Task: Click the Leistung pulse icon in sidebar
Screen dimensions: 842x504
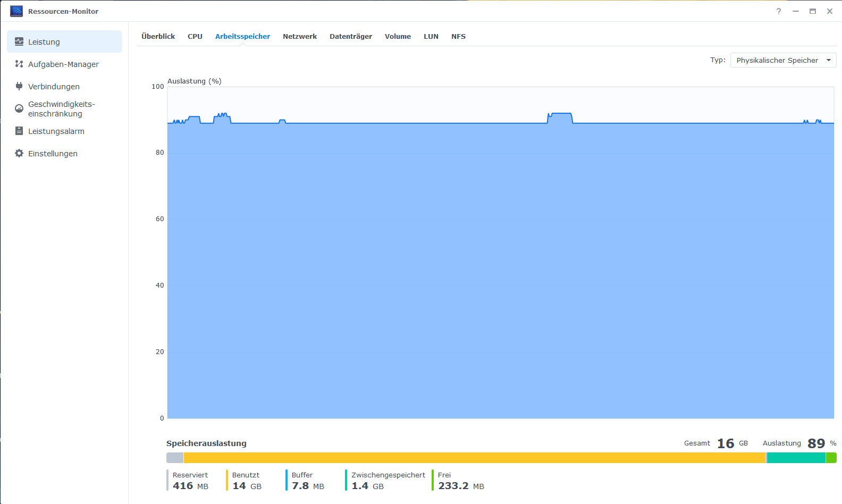Action: [x=19, y=41]
